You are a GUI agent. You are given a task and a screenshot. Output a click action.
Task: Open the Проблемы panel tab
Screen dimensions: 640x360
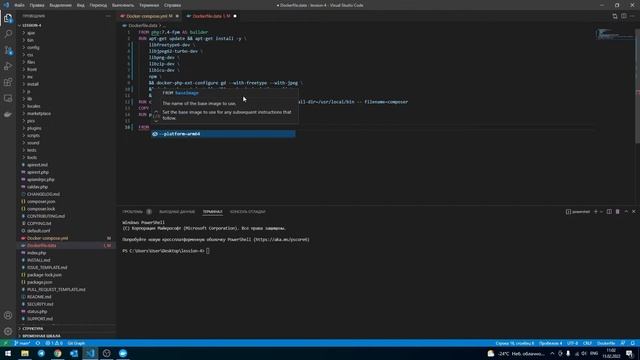[132, 211]
